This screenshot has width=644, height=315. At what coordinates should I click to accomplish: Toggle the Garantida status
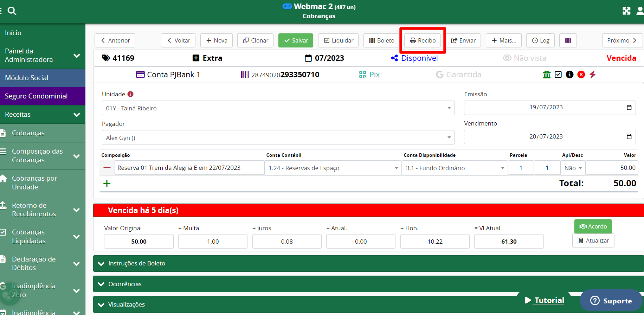point(458,75)
